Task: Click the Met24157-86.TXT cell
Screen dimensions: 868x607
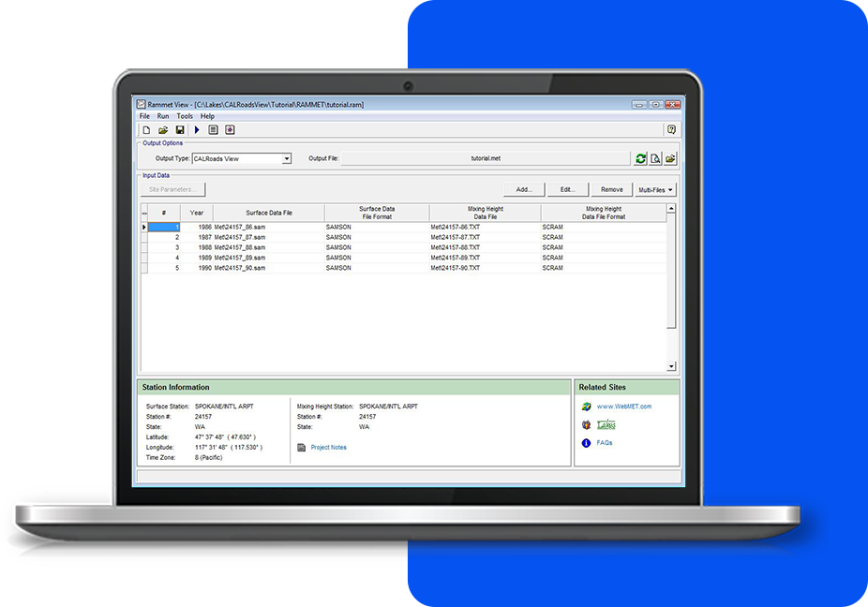Action: 485,228
